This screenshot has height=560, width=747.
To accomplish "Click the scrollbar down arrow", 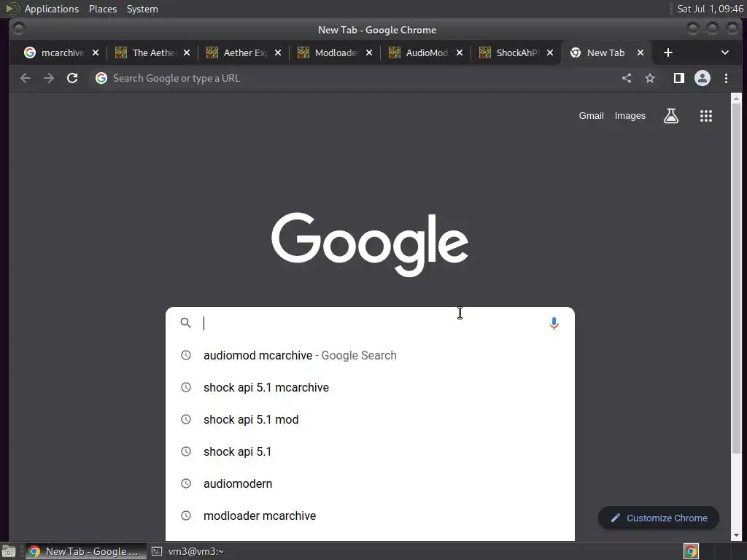I will click(736, 535).
